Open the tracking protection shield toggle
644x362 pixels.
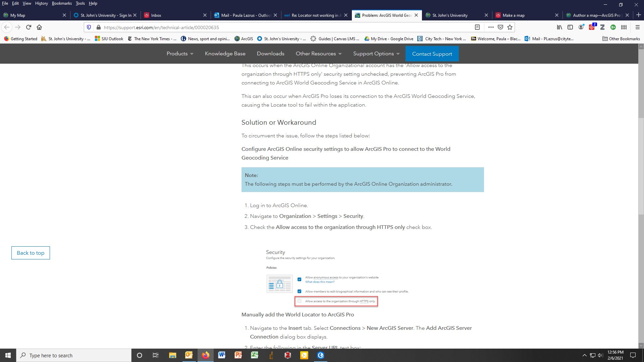click(x=89, y=27)
